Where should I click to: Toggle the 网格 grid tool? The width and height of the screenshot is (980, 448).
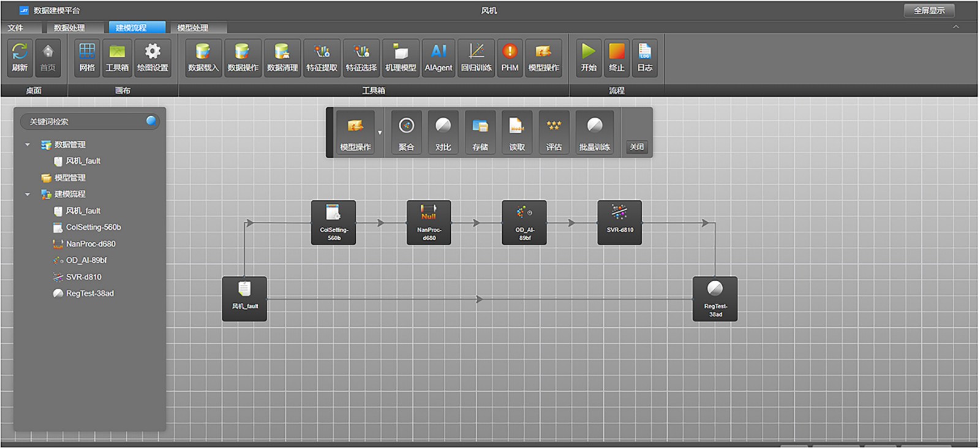click(87, 58)
